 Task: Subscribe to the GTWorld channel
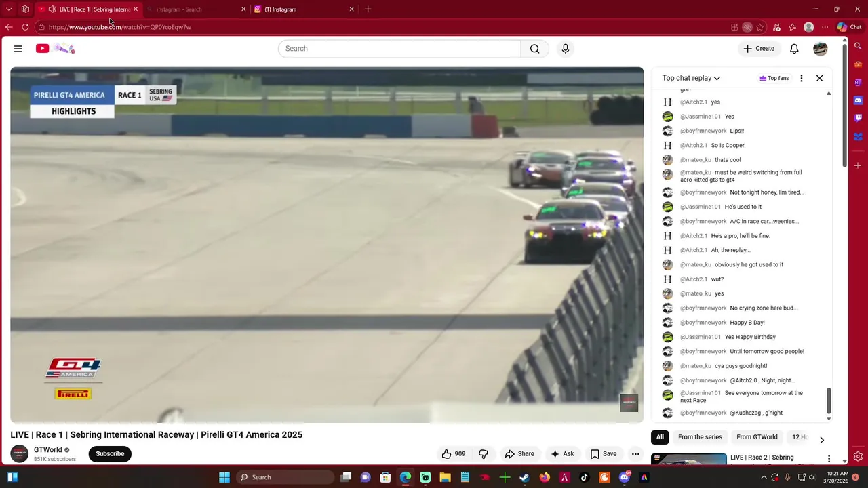110,454
